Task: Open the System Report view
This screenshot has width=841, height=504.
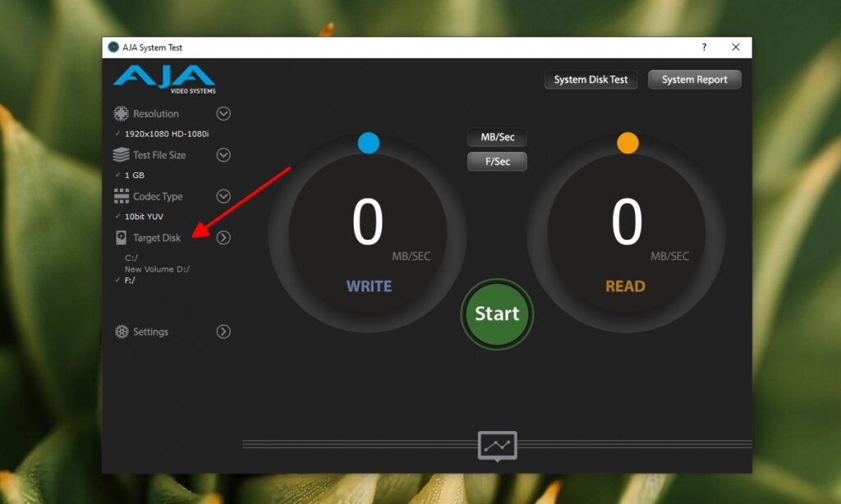Action: point(694,79)
